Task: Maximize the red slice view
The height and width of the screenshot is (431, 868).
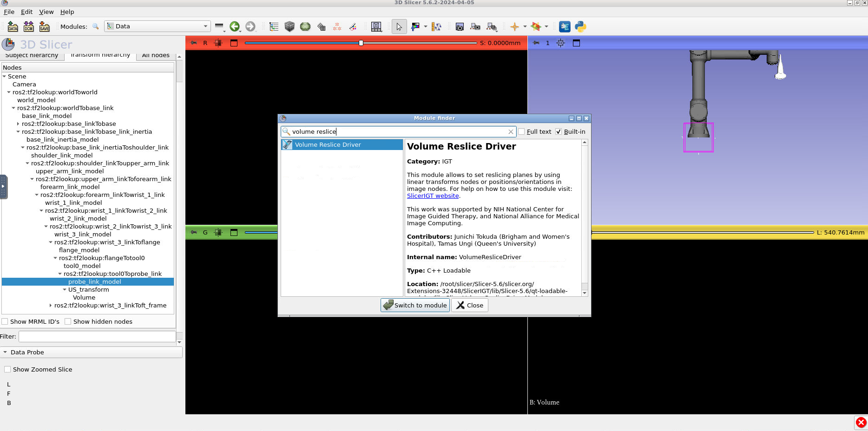Action: pos(234,43)
